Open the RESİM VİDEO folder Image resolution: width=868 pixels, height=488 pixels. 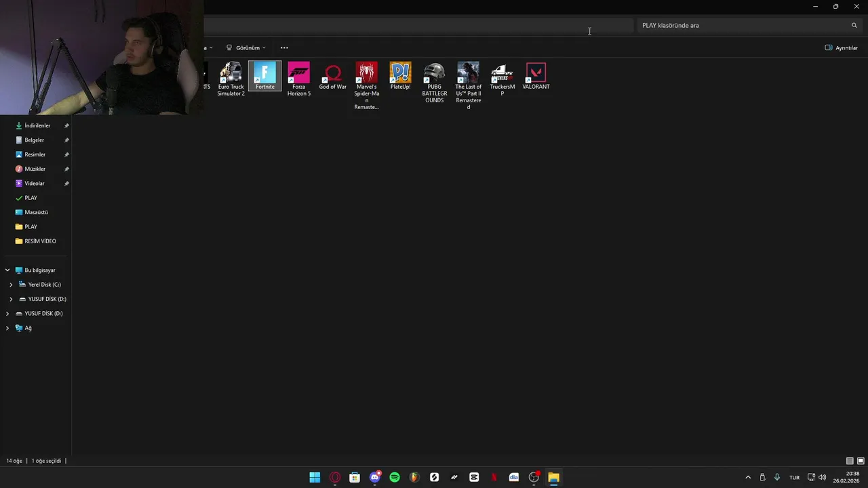(x=37, y=241)
